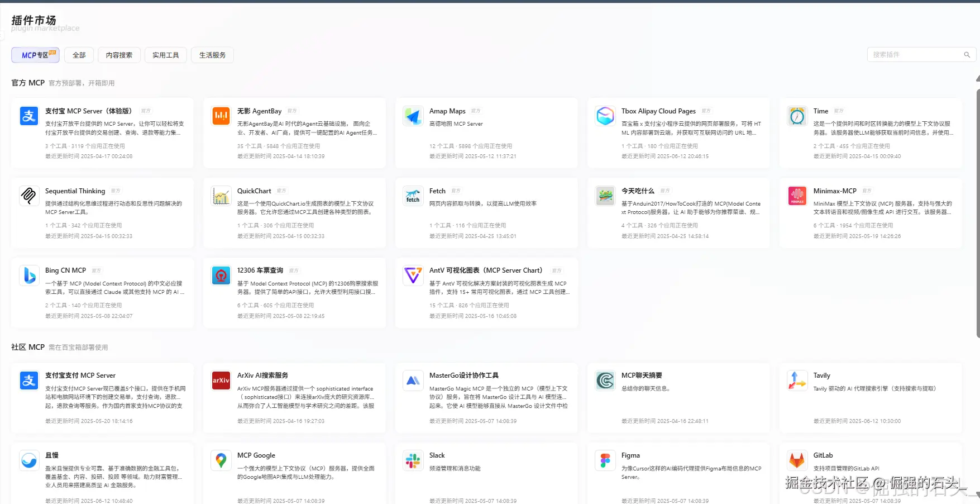The image size is (980, 504).
Task: Open the Figma plugin icon
Action: [x=605, y=460]
